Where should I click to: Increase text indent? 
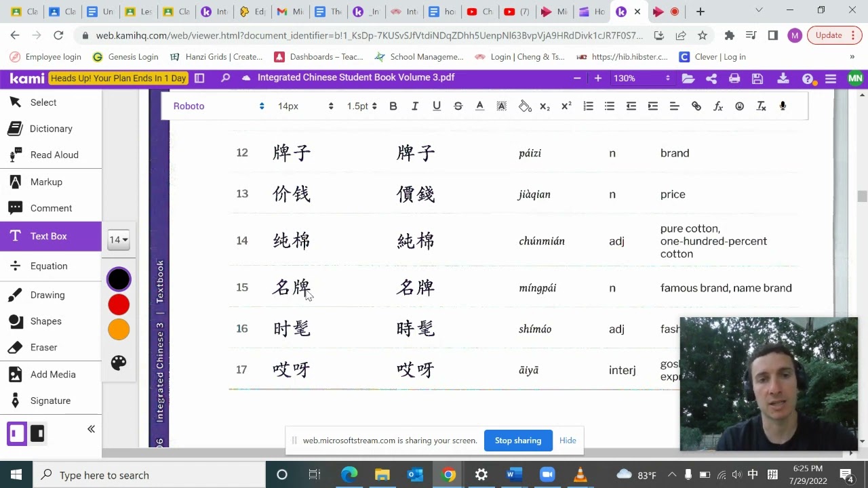click(653, 106)
